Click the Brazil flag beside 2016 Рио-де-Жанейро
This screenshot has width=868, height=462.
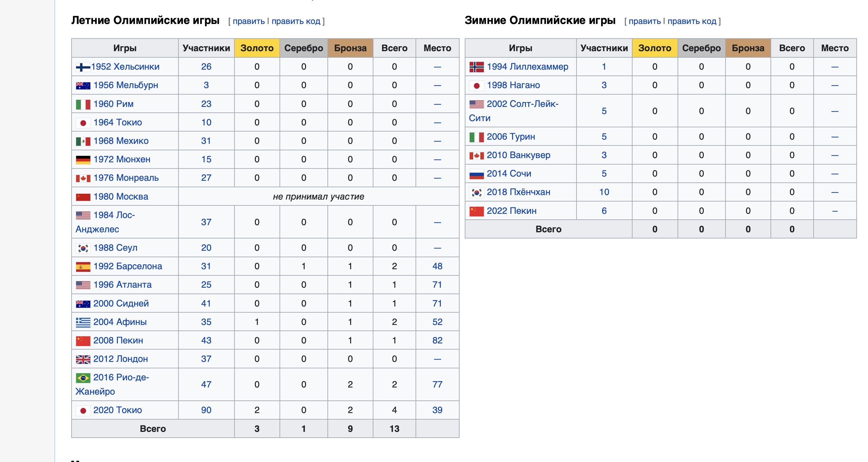[83, 378]
